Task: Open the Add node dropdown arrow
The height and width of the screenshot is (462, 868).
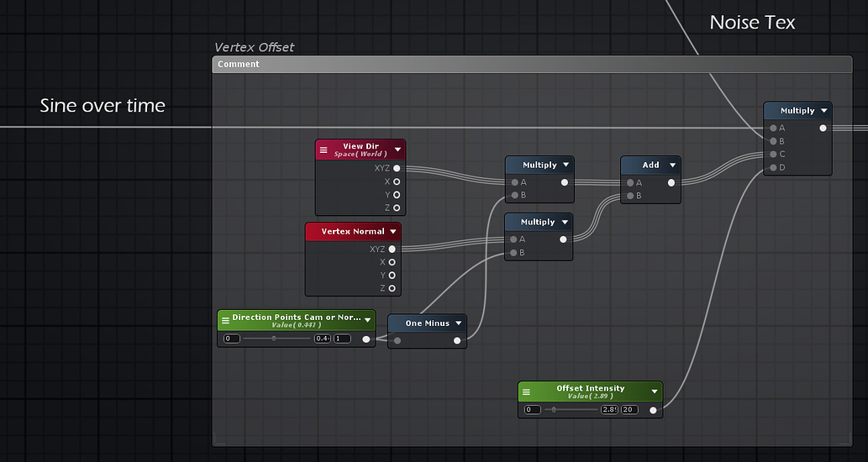Action: [x=672, y=165]
